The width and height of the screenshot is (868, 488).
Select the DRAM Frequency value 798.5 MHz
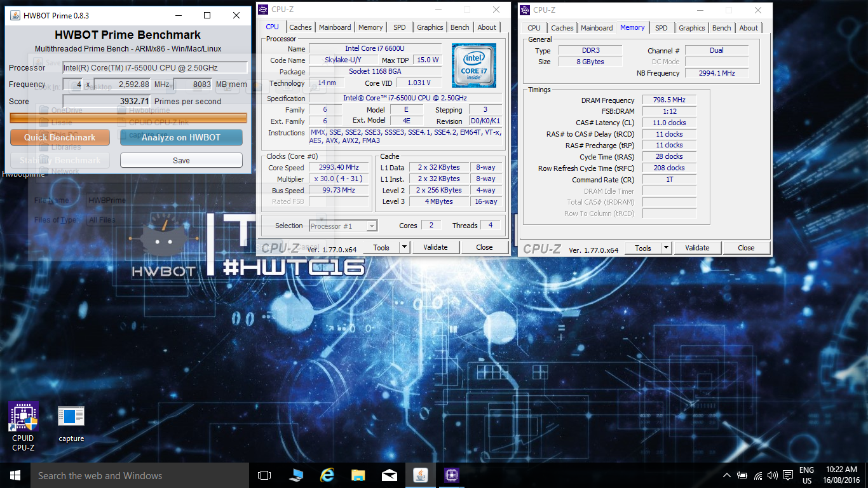[669, 100]
